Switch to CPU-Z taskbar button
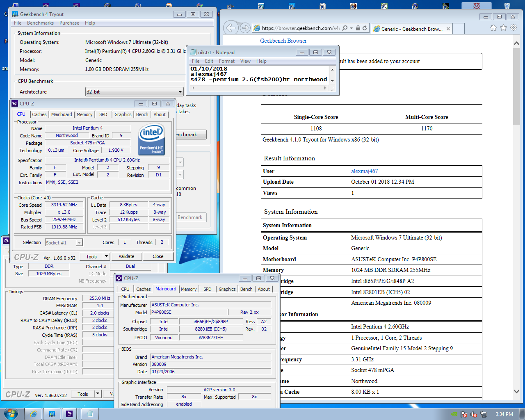 point(69,414)
